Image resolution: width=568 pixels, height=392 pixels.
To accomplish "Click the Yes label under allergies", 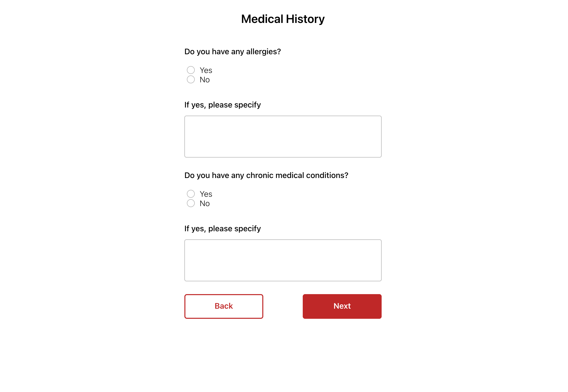I will (206, 70).
